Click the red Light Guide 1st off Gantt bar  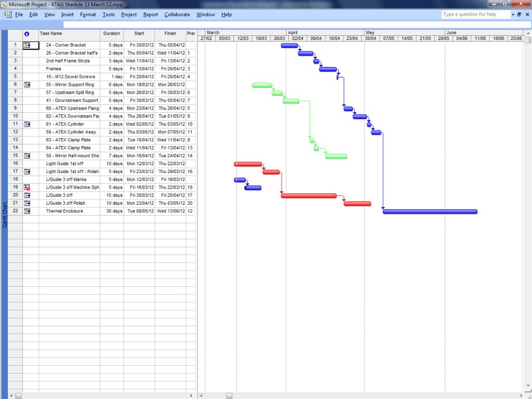(x=248, y=164)
